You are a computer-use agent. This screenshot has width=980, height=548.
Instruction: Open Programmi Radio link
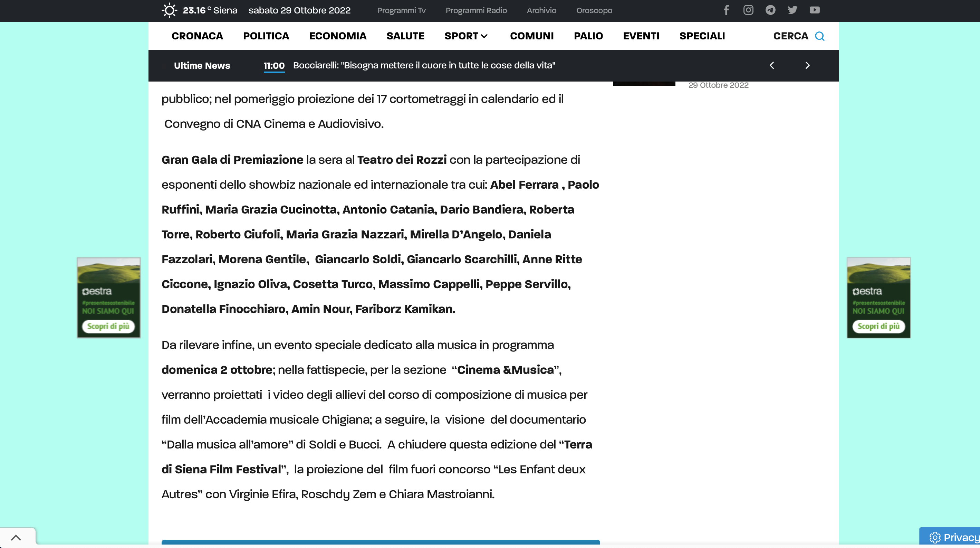coord(476,10)
